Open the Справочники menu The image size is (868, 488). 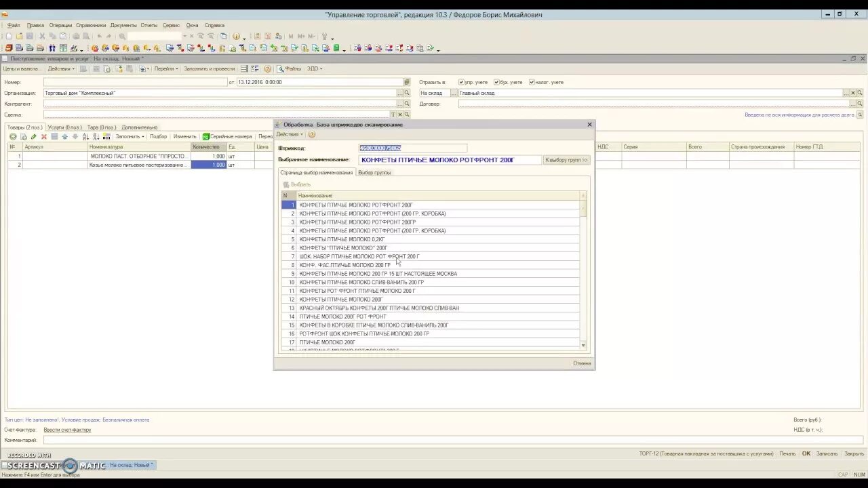(91, 25)
